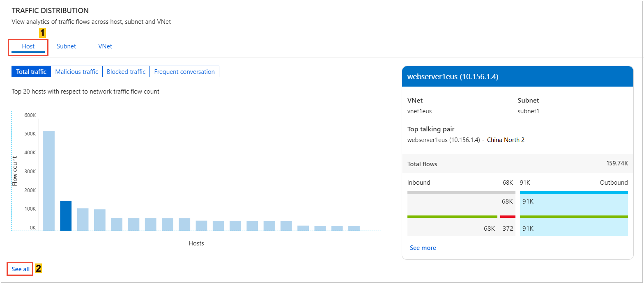Screen dimensions: 644x284
Task: Click the third host bar in chart
Action: [x=83, y=220]
